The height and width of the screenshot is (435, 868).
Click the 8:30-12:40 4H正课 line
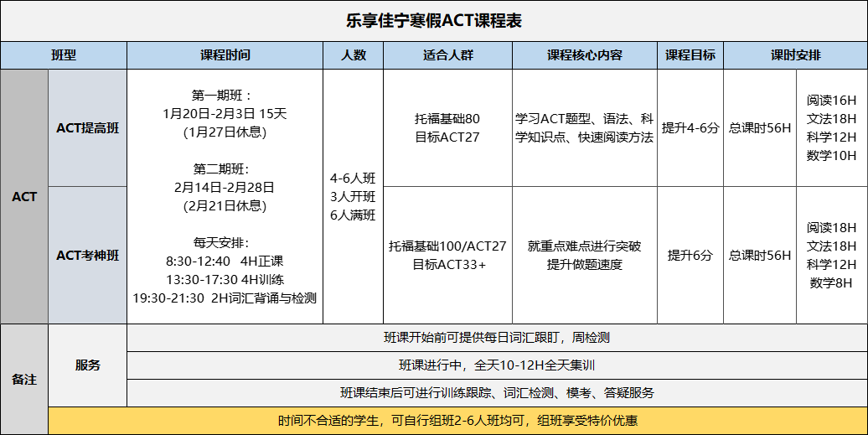[x=225, y=261]
